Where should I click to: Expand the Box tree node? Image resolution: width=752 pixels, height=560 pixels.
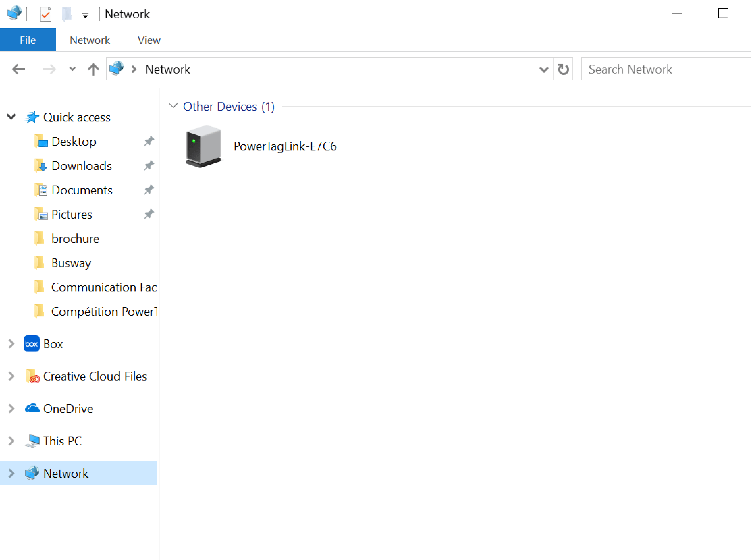click(11, 344)
